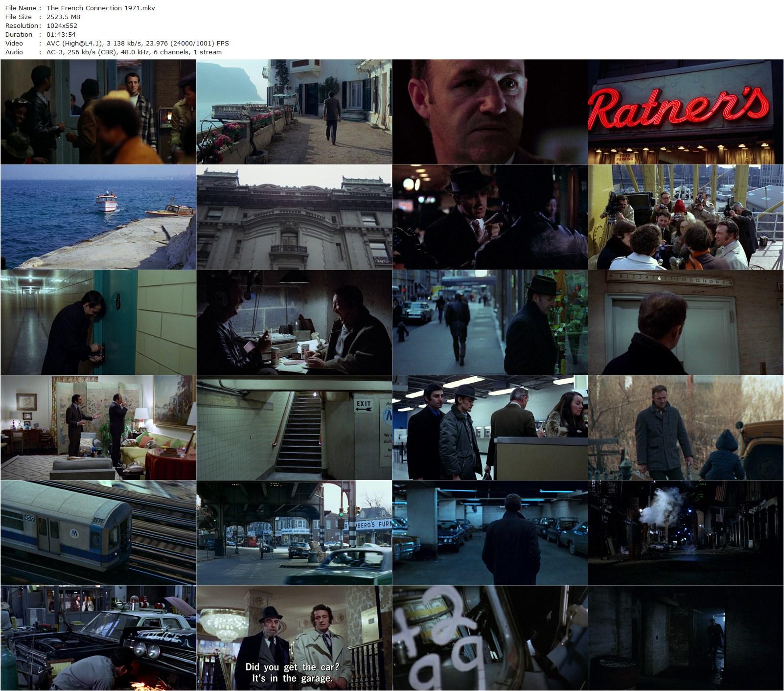The width and height of the screenshot is (784, 691).
Task: Open the police car garage thumbnail
Action: pyautogui.click(x=98, y=638)
